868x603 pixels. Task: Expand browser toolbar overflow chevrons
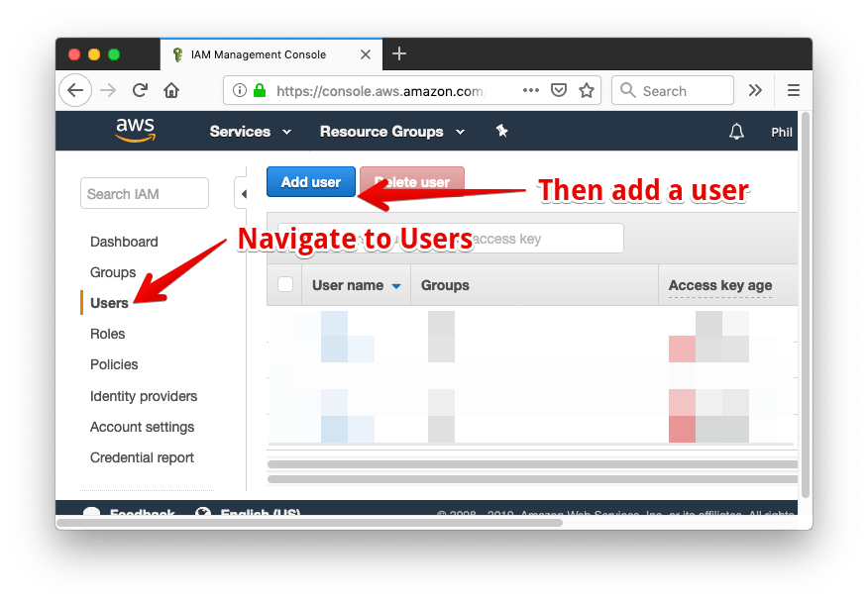(x=755, y=90)
